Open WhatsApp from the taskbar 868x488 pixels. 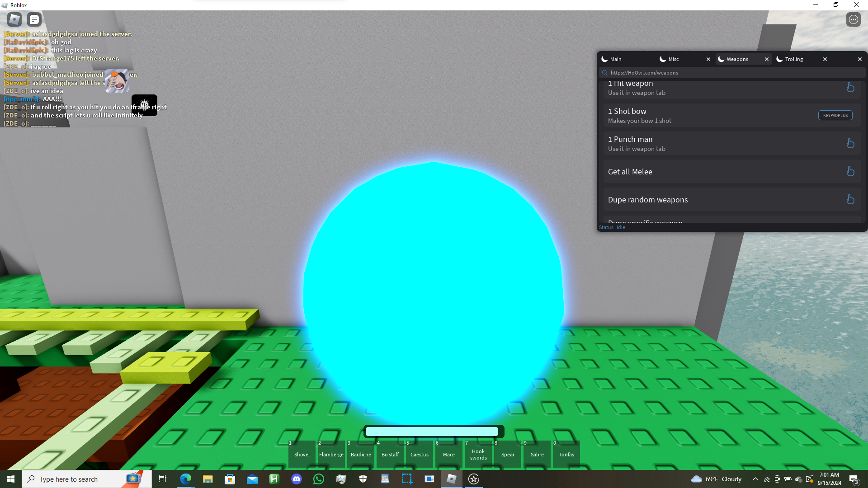tap(318, 479)
